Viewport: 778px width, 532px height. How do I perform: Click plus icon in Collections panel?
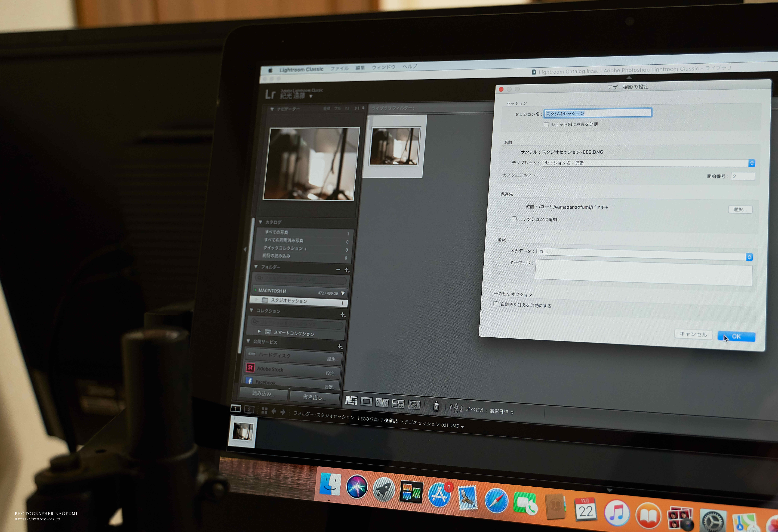[x=342, y=315]
